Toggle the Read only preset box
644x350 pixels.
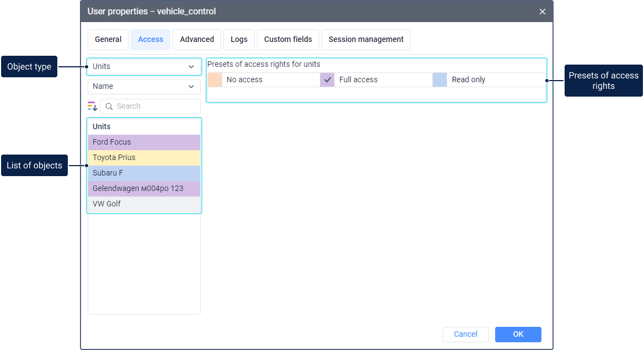(440, 79)
